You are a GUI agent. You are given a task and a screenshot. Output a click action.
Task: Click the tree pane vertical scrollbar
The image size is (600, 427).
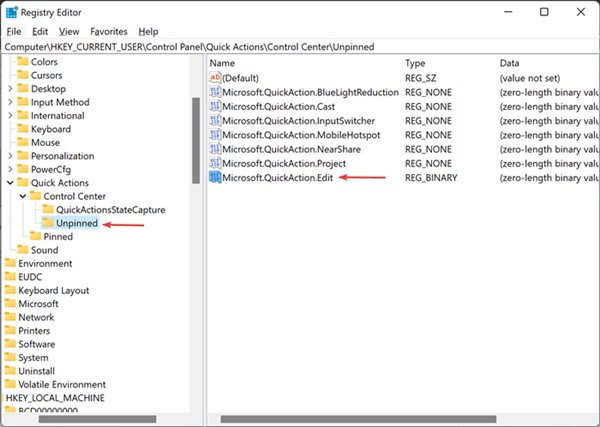[x=196, y=140]
